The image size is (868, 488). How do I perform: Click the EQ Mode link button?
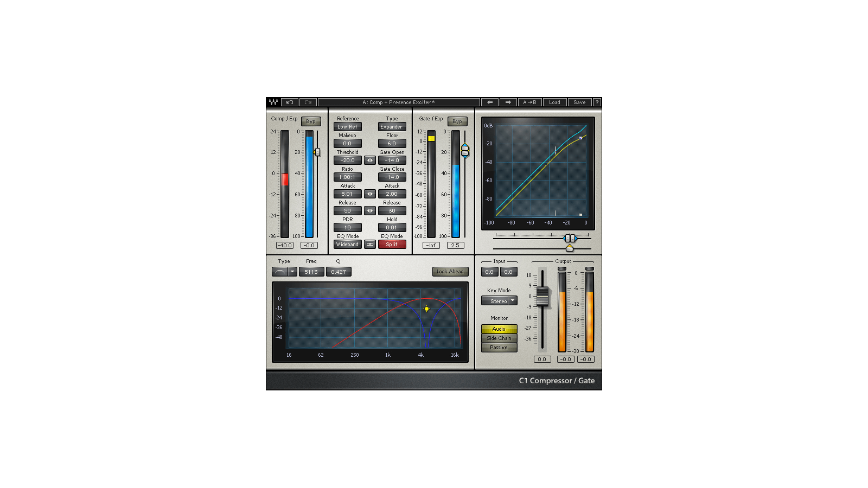(x=370, y=245)
